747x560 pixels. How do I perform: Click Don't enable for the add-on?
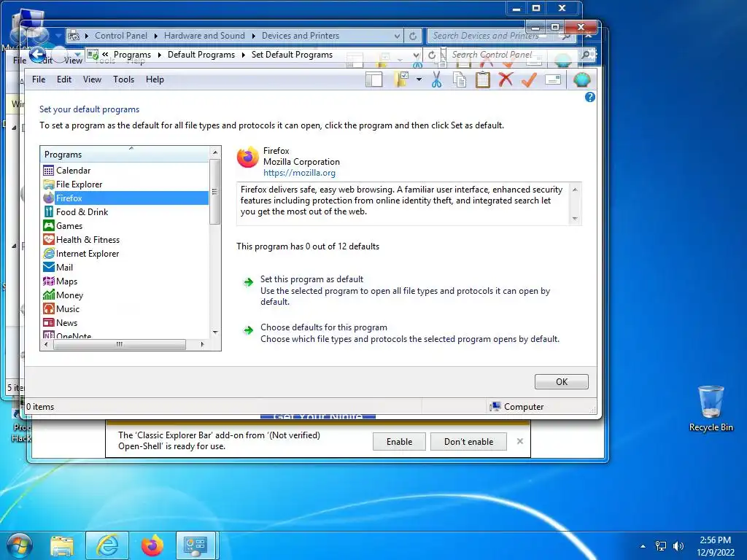(468, 441)
